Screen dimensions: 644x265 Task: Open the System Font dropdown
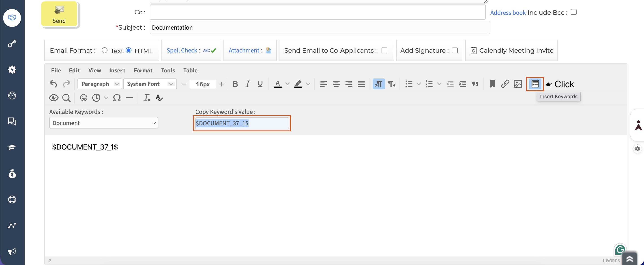(150, 84)
